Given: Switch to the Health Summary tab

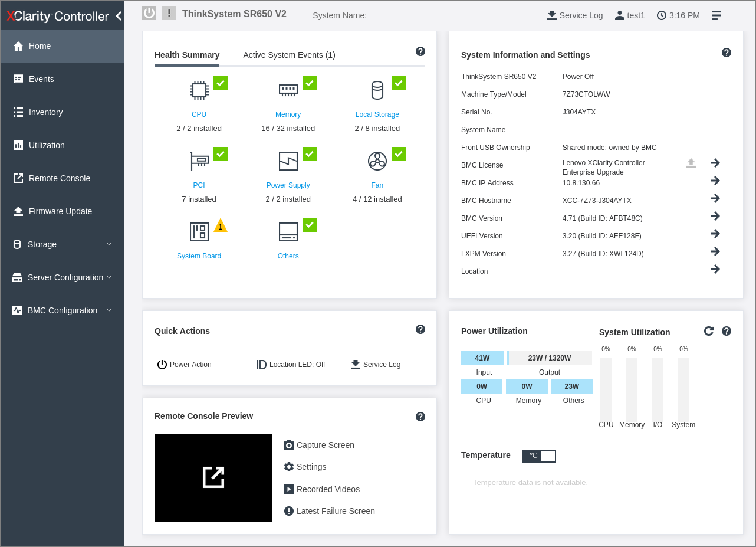Looking at the screenshot, I should (x=187, y=55).
